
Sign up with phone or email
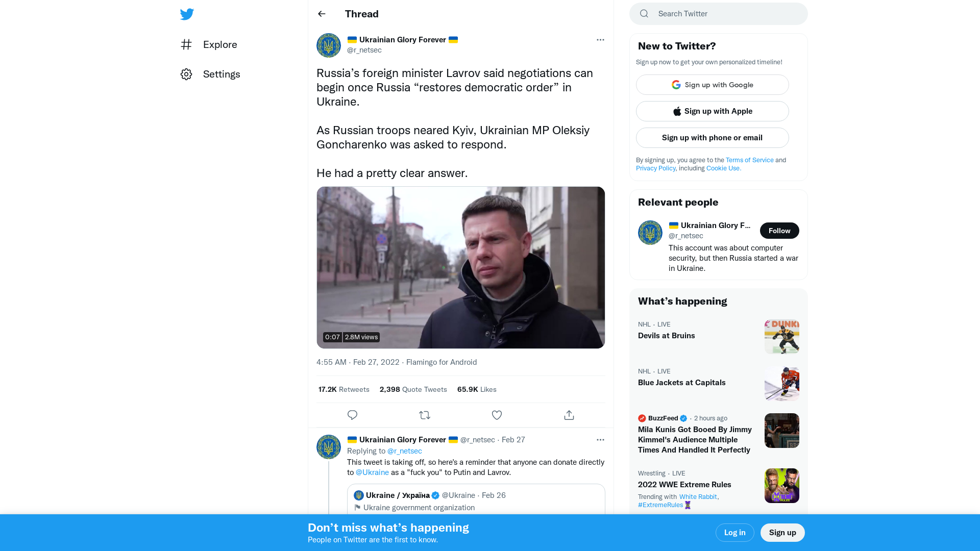pyautogui.click(x=713, y=138)
